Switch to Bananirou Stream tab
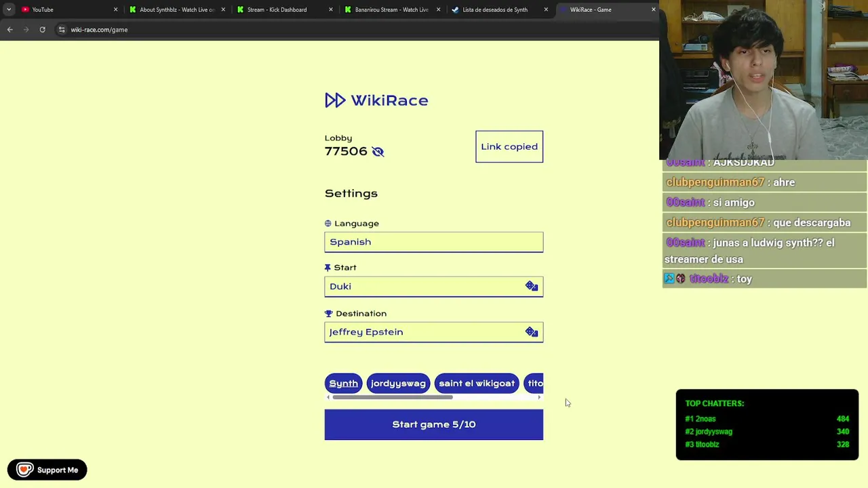Viewport: 868px width, 488px height. click(x=391, y=9)
